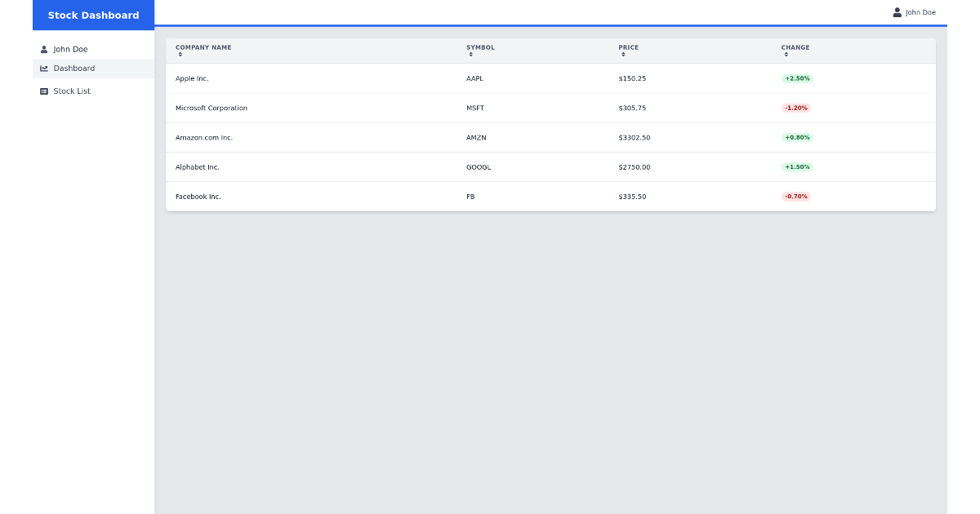The width and height of the screenshot is (980, 514).
Task: Switch to the Stock List section
Action: (x=73, y=91)
